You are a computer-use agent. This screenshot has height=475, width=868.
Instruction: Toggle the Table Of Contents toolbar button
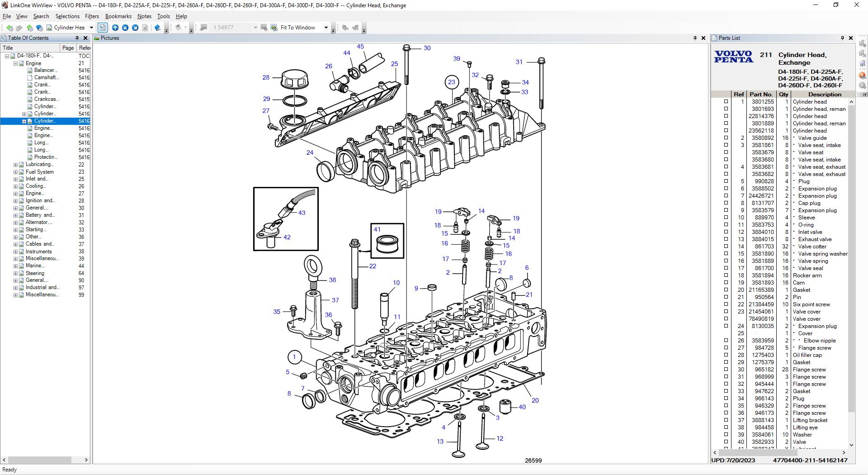point(103,28)
